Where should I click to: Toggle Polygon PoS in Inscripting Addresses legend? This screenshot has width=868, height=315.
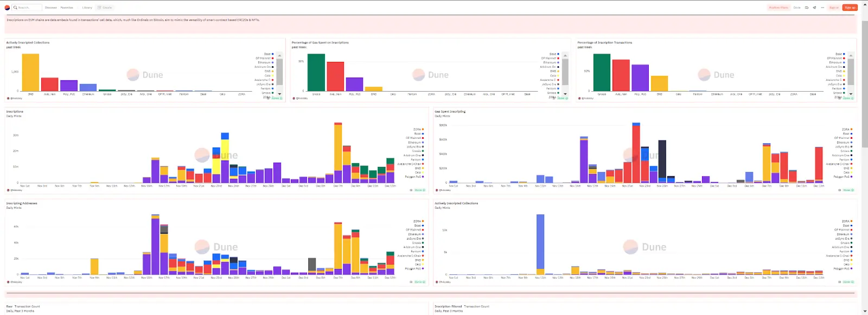(x=414, y=268)
